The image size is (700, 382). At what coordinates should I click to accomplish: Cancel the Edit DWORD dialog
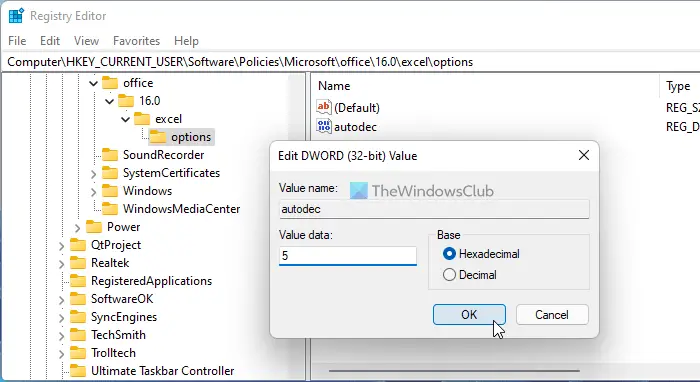(552, 315)
